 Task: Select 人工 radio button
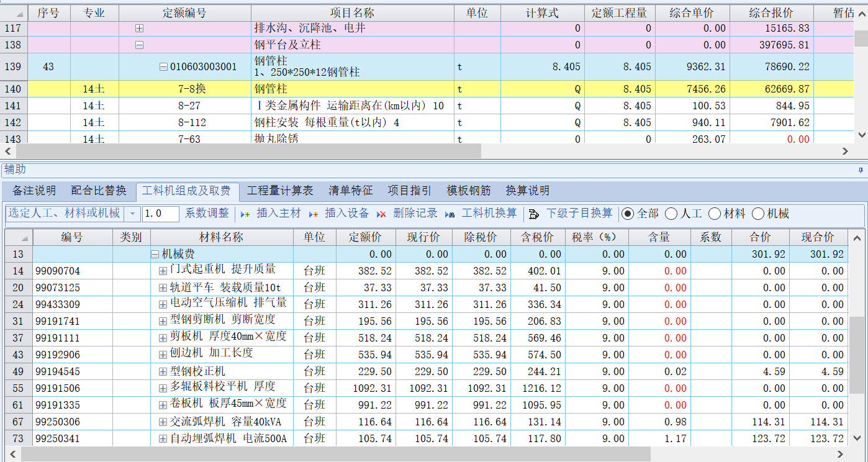[x=671, y=214]
